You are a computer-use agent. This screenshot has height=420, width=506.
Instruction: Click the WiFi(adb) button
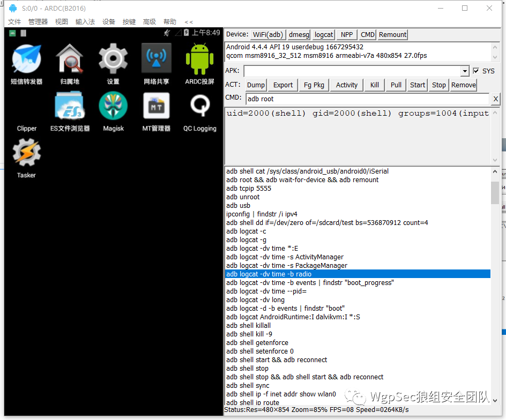click(x=268, y=34)
